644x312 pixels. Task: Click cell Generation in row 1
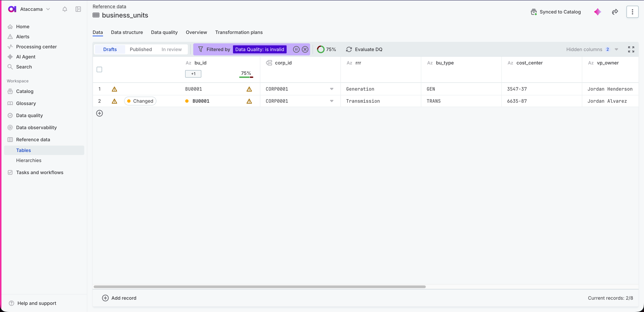click(x=381, y=89)
